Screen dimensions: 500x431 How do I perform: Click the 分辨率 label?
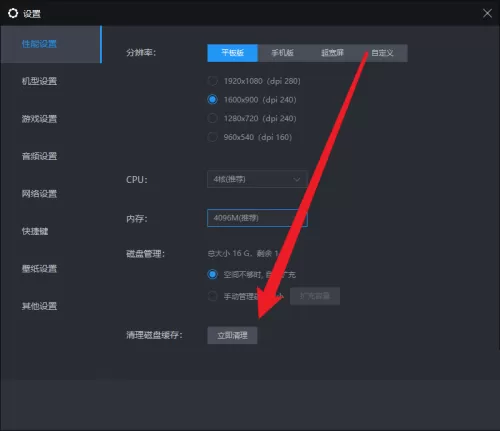click(x=141, y=53)
